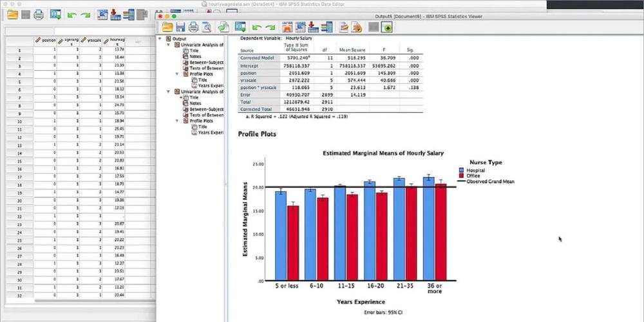
Task: Collapse the first Univariate Analysis node
Action: pyautogui.click(x=168, y=44)
